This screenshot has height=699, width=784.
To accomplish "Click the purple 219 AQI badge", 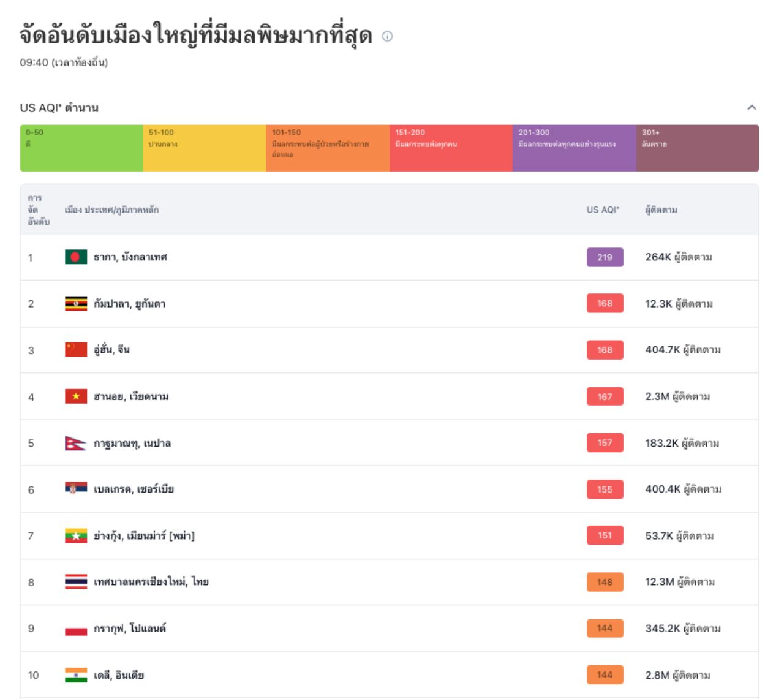I will point(605,257).
